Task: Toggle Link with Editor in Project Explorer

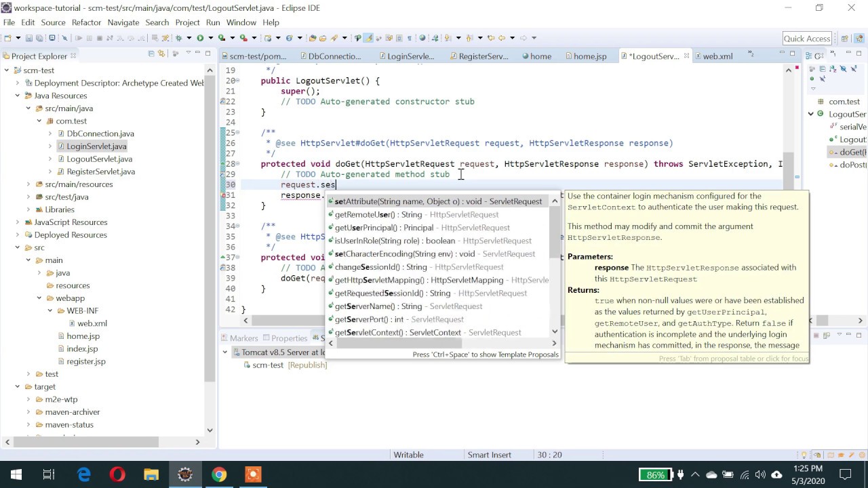Action: 161,54
